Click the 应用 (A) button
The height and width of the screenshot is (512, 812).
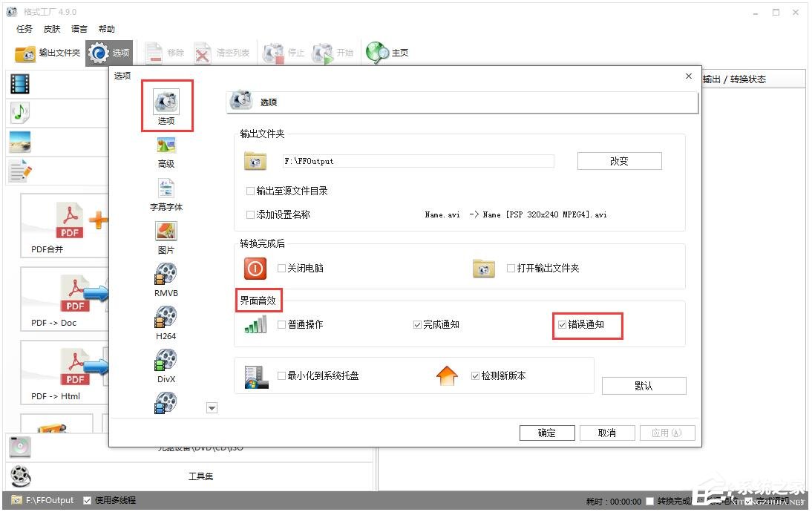[667, 433]
